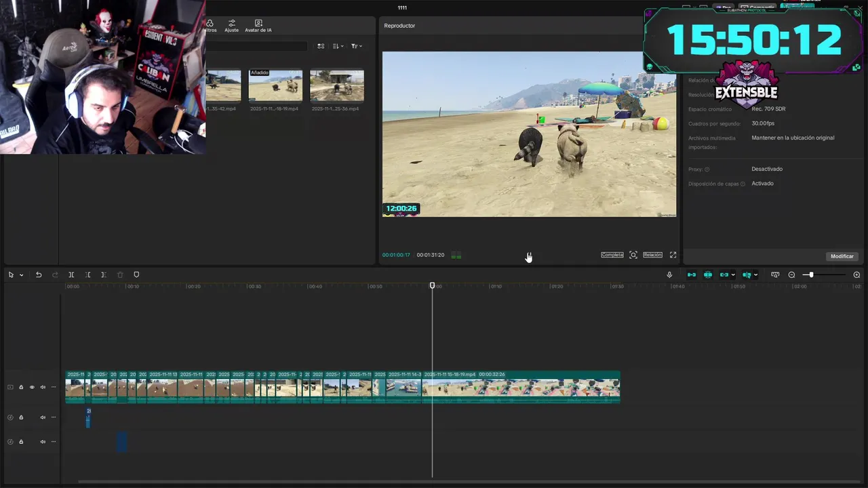Hide the main video track with eye icon
Image resolution: width=868 pixels, height=488 pixels.
(x=32, y=387)
